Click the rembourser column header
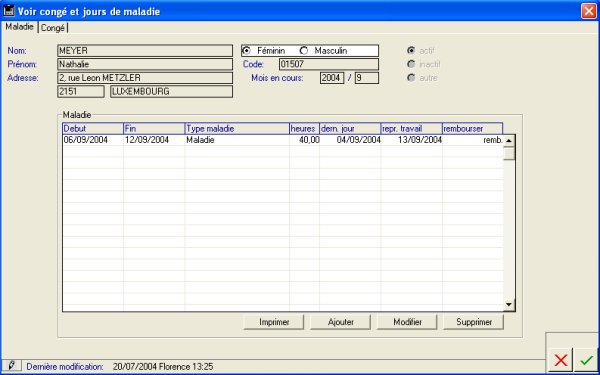Image resolution: width=600 pixels, height=375 pixels. pyautogui.click(x=473, y=129)
